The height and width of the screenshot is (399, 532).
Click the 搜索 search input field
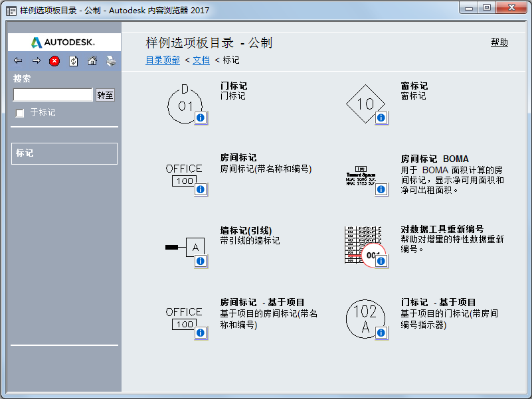pos(52,95)
